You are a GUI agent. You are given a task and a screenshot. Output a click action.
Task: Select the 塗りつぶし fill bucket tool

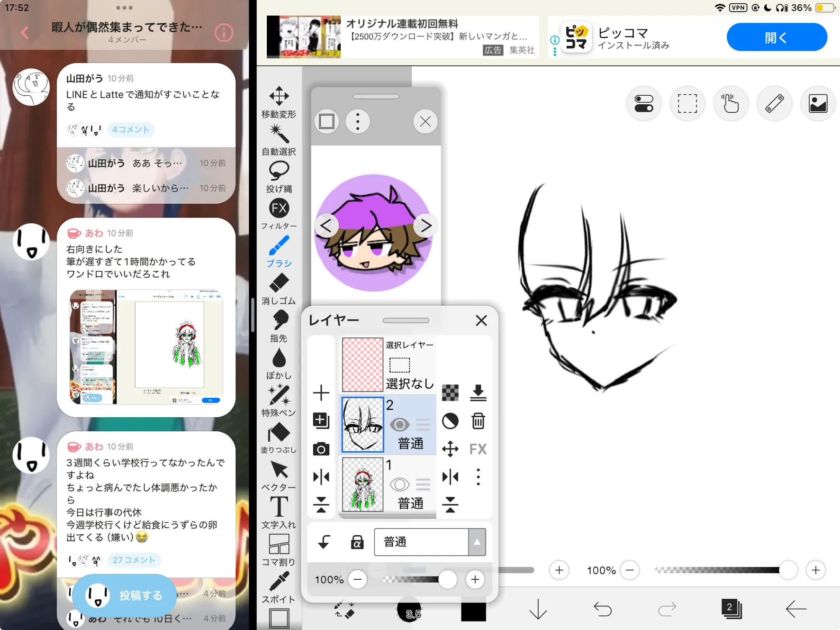279,438
